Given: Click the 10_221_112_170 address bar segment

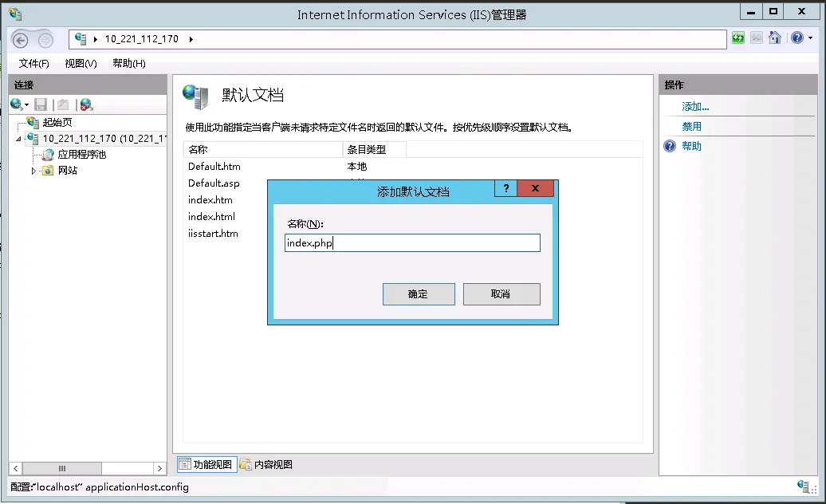Looking at the screenshot, I should (x=142, y=39).
